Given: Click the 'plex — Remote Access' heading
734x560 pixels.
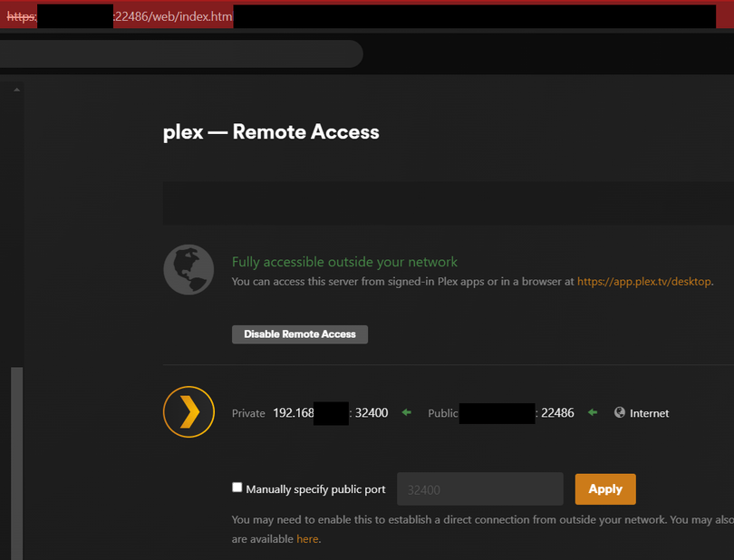Looking at the screenshot, I should (271, 132).
